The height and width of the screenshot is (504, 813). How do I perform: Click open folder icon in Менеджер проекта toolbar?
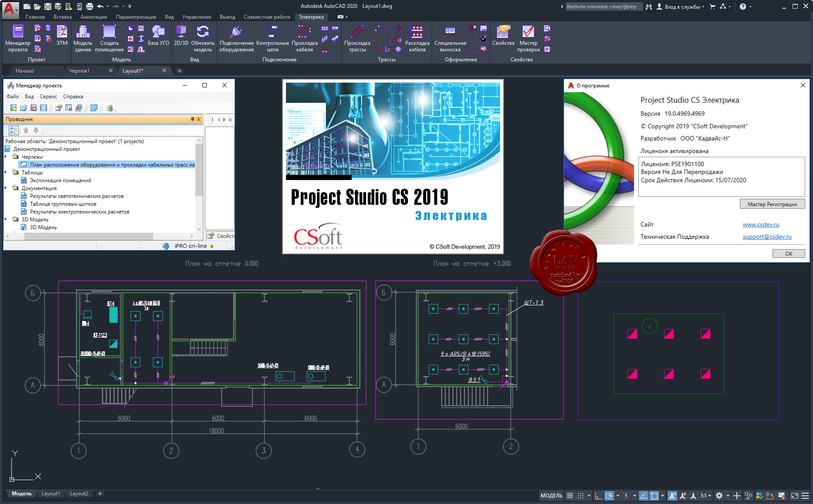coord(24,108)
